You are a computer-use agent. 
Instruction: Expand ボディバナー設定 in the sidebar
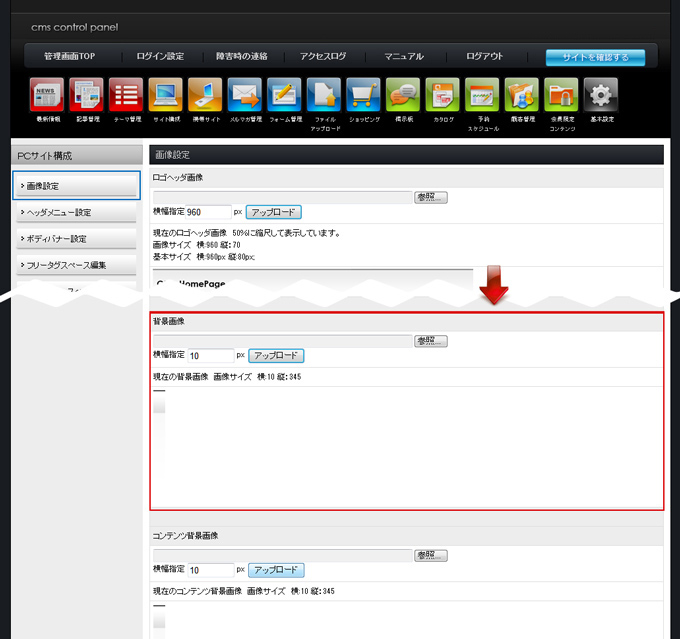[x=76, y=239]
